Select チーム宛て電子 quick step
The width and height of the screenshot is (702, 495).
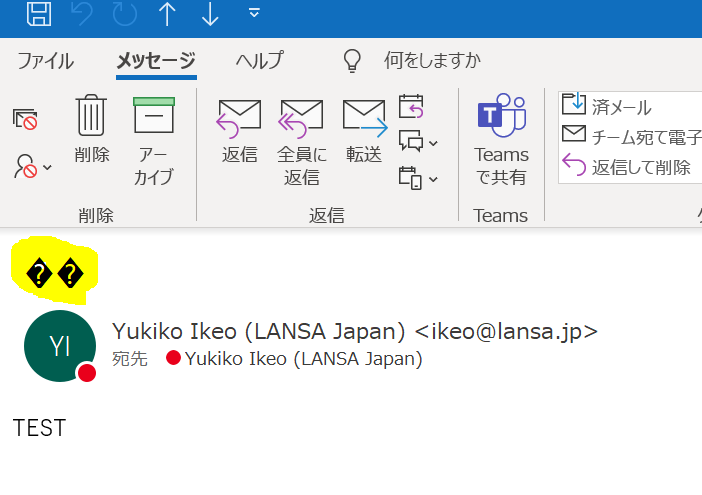coord(631,136)
